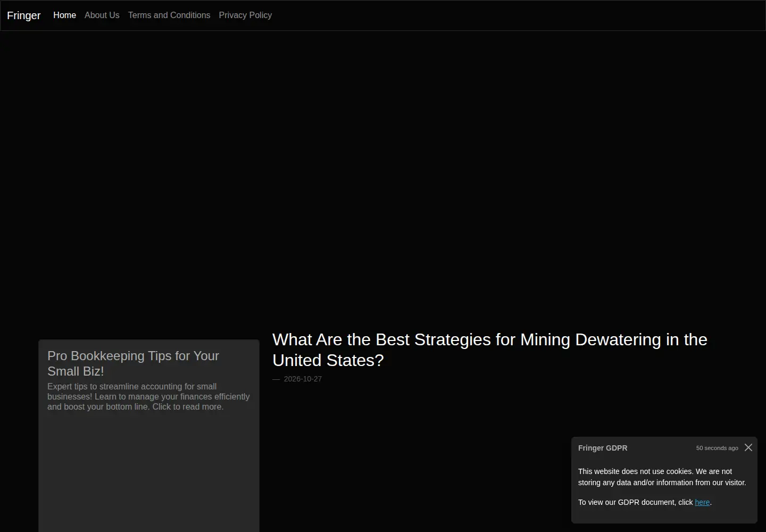Screen dimensions: 766x532
Task: Click the 'Fringer GDPR' notification title
Action: pos(603,448)
